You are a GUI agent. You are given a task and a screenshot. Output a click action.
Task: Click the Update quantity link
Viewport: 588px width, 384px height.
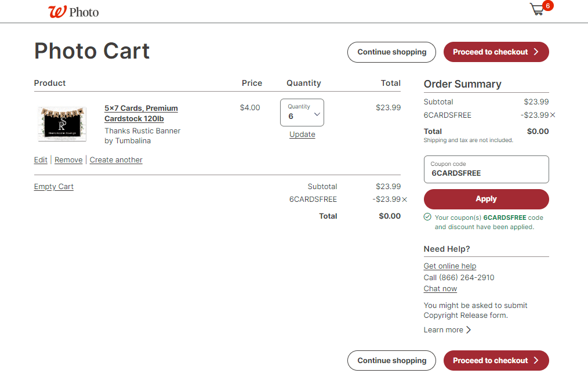[302, 135]
